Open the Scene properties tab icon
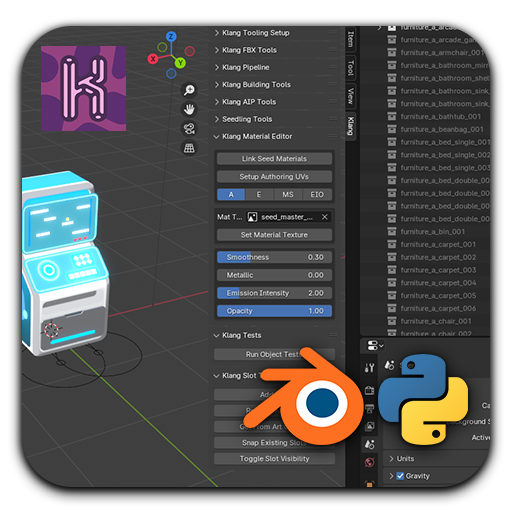The image size is (512, 512). click(369, 444)
